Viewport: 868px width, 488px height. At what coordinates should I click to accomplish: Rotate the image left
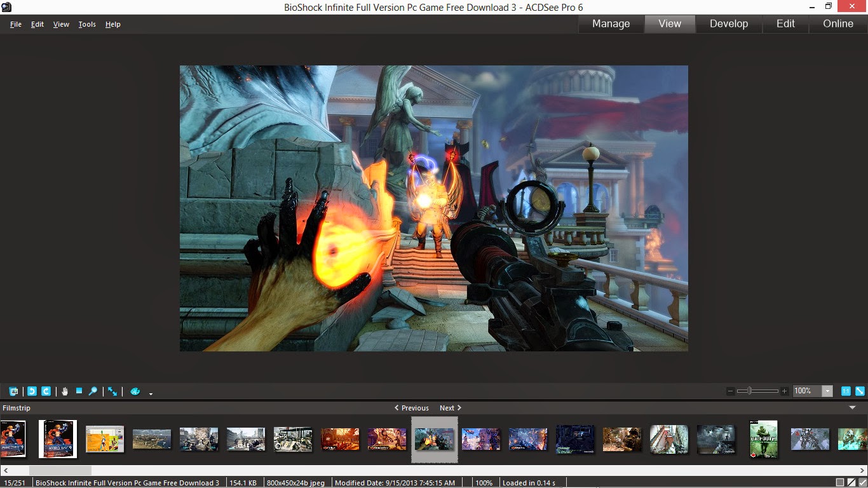[x=32, y=391]
